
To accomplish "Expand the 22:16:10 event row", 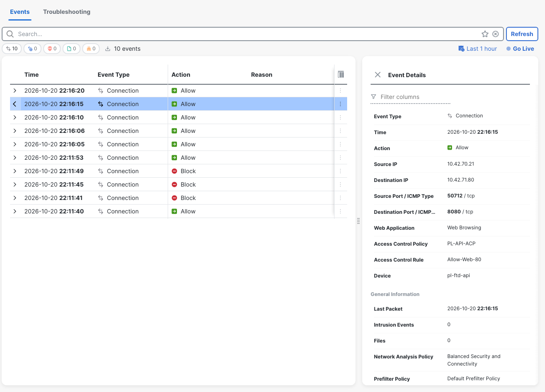I will tap(15, 117).
